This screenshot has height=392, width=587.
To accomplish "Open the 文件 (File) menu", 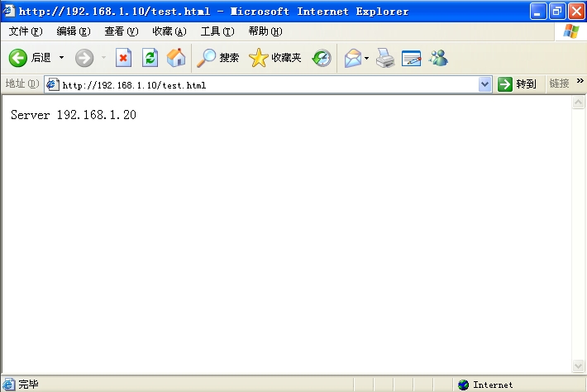I will 25,31.
